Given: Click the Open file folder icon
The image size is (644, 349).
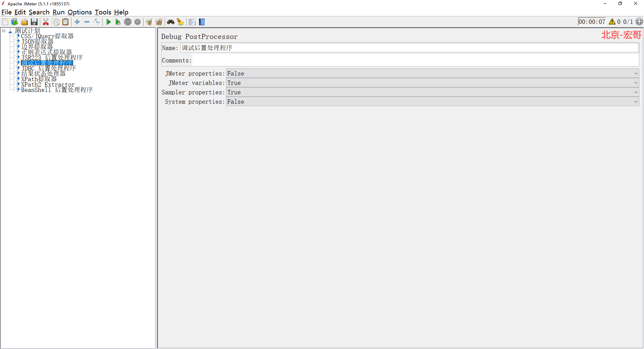Looking at the screenshot, I should point(24,22).
